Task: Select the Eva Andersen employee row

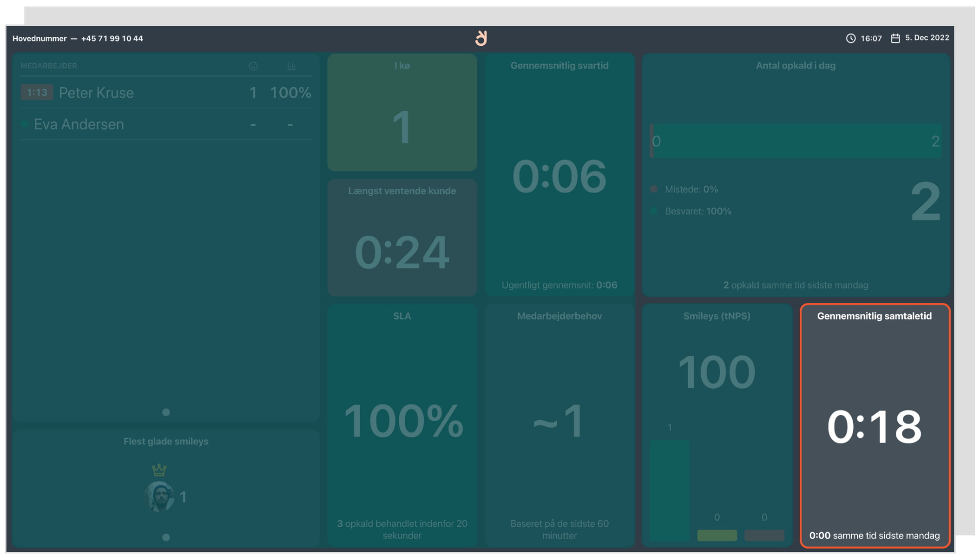Action: tap(166, 124)
